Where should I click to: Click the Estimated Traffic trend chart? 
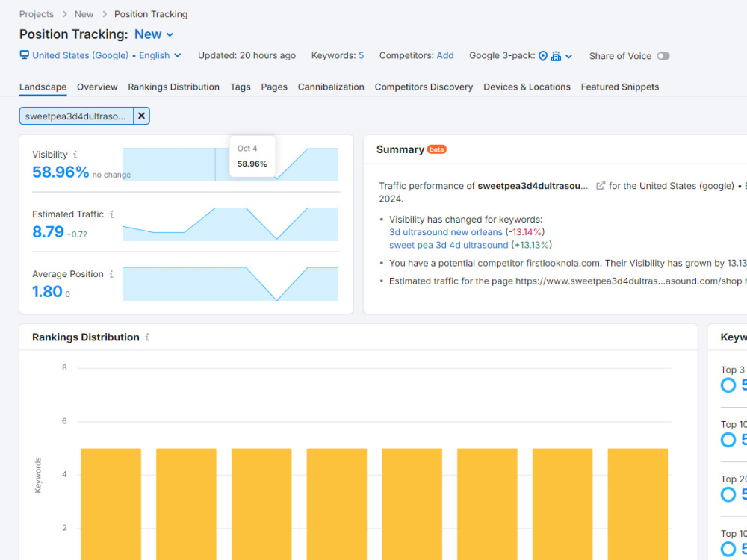(231, 224)
